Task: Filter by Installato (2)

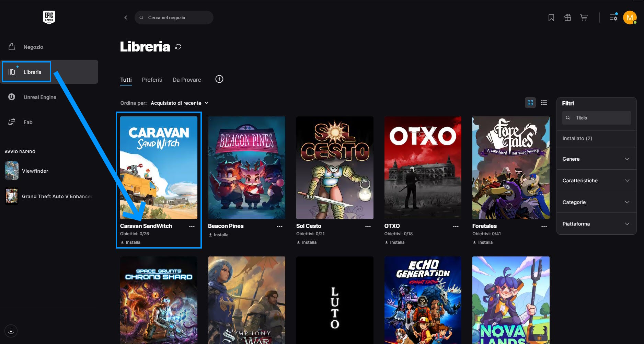Action: pos(596,138)
